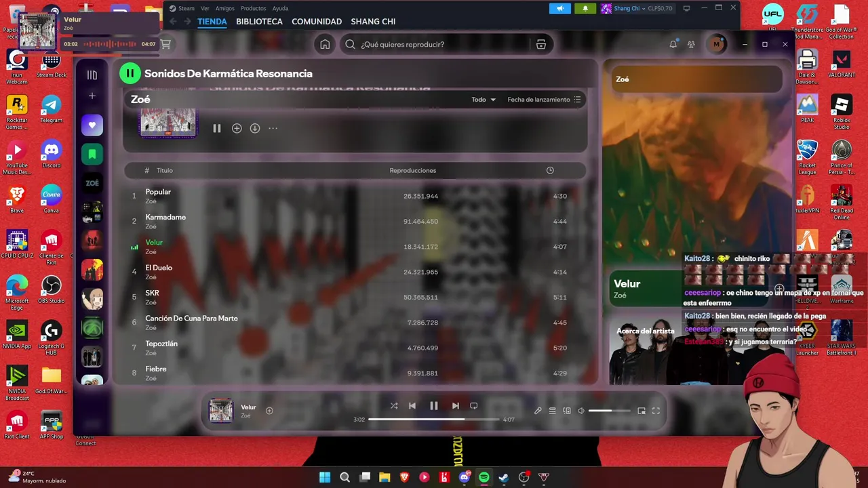This screenshot has height=488, width=868.
Task: Open the green bookmark Your Episodes item
Action: coord(92,154)
